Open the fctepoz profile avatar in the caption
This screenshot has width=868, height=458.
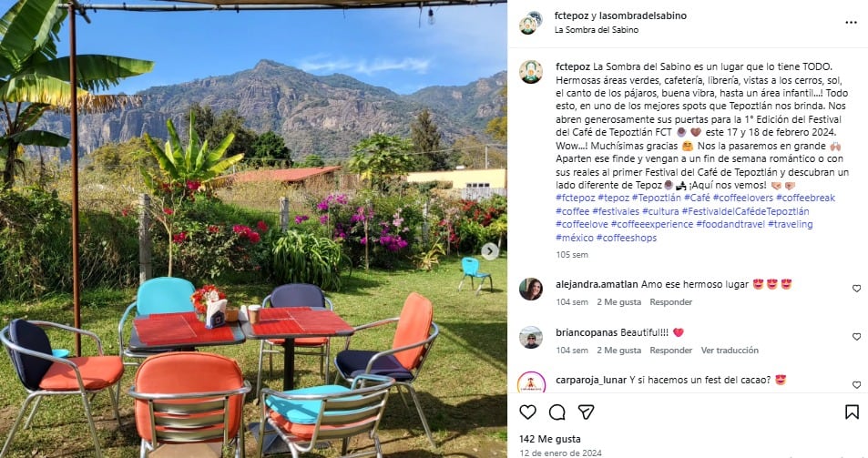531,72
